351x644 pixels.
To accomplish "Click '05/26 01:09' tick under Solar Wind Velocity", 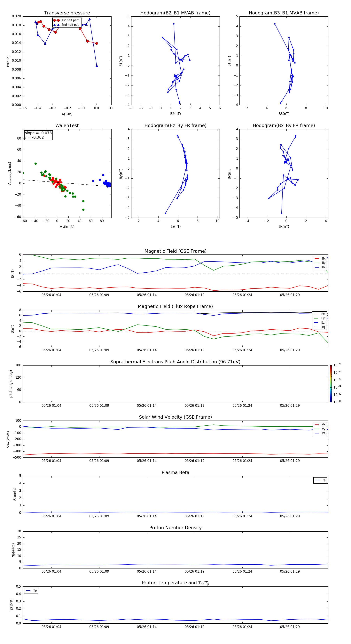I will pos(99,461).
